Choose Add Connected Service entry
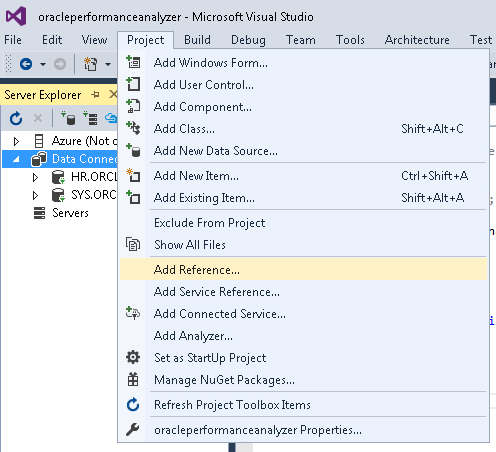 point(303,314)
